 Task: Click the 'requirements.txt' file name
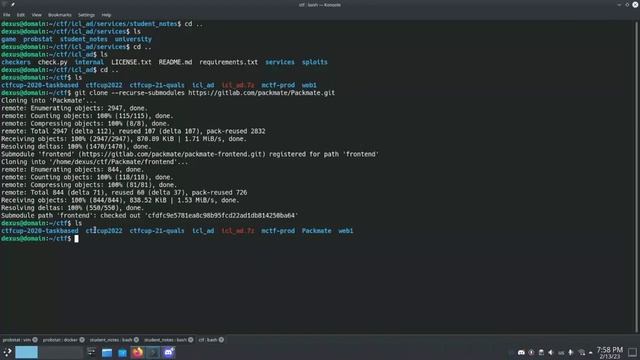tap(228, 62)
